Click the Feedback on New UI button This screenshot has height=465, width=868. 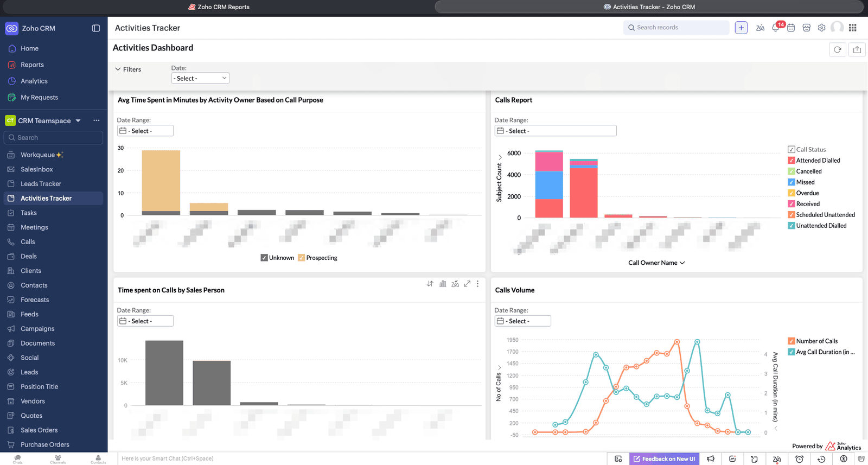[x=664, y=459]
